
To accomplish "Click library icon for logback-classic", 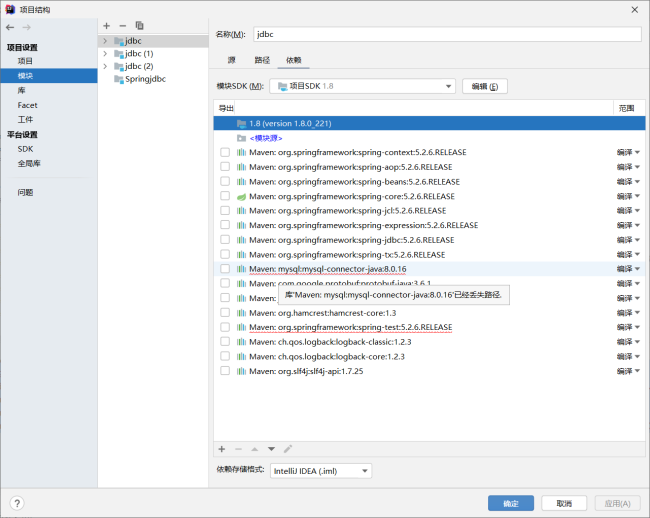I will pos(241,342).
